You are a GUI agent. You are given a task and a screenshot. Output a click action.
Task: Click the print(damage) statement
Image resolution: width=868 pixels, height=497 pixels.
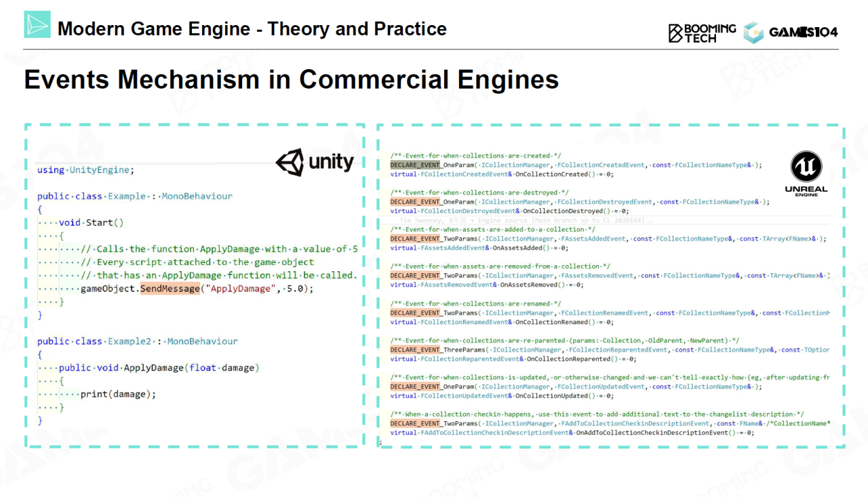point(118,395)
